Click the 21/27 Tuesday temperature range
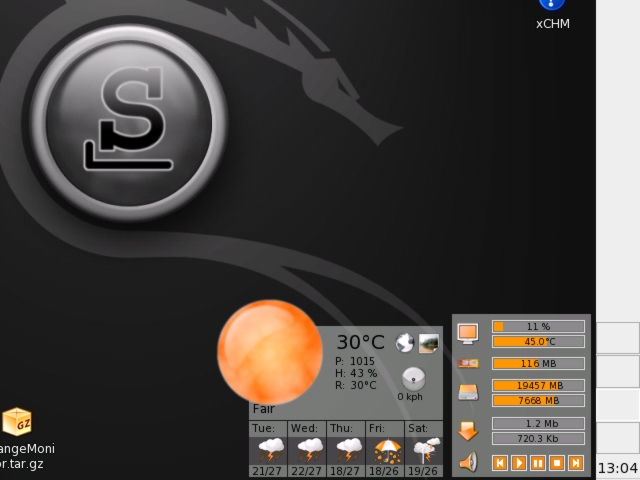Image resolution: width=640 pixels, height=480 pixels. [267, 471]
